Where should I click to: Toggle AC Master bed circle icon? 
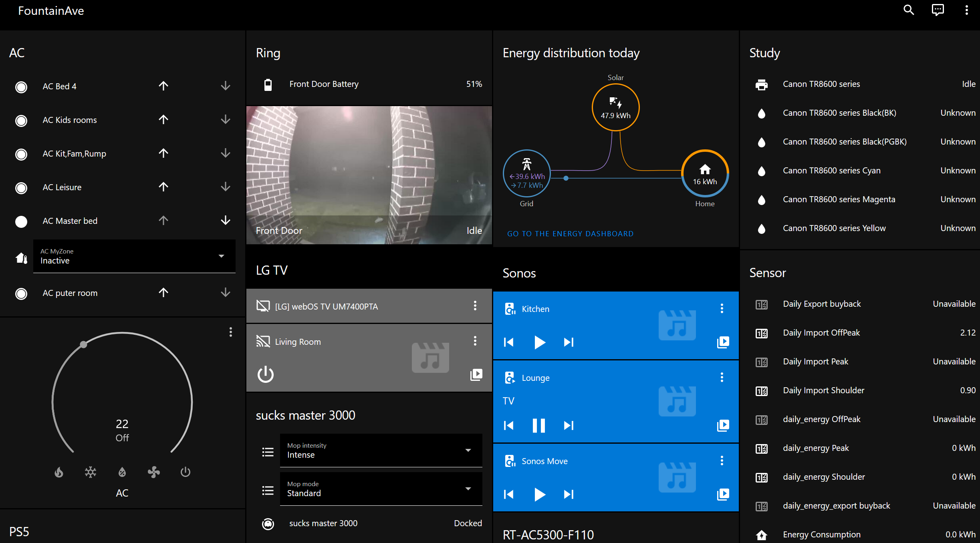coord(21,221)
